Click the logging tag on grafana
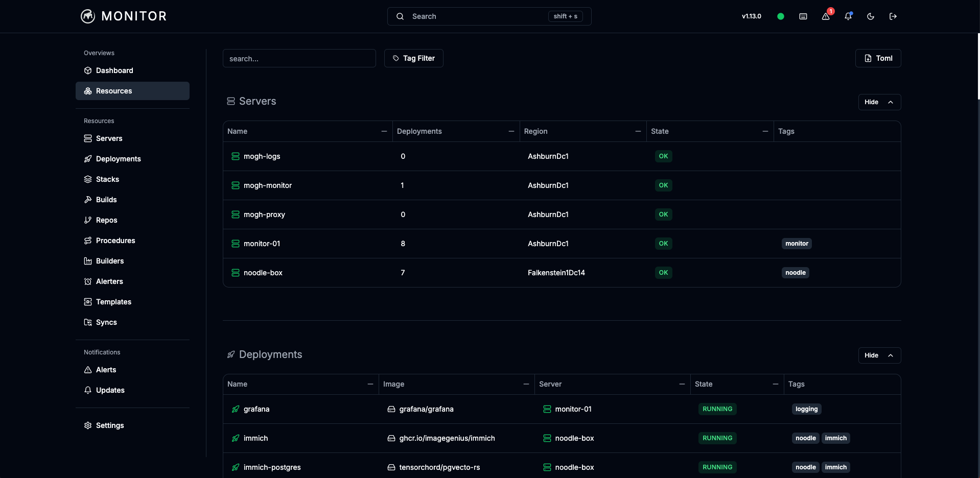Screen dimensions: 980x478 click(806, 409)
